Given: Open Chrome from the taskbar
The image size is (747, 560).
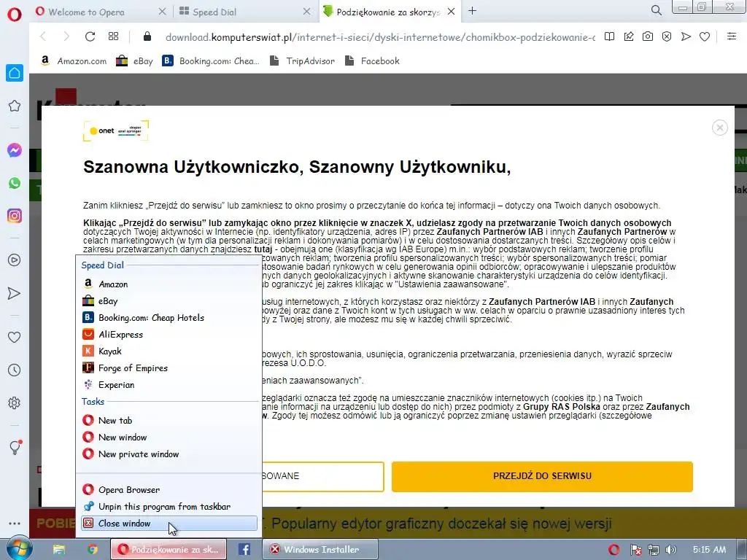Looking at the screenshot, I should pos(93,550).
